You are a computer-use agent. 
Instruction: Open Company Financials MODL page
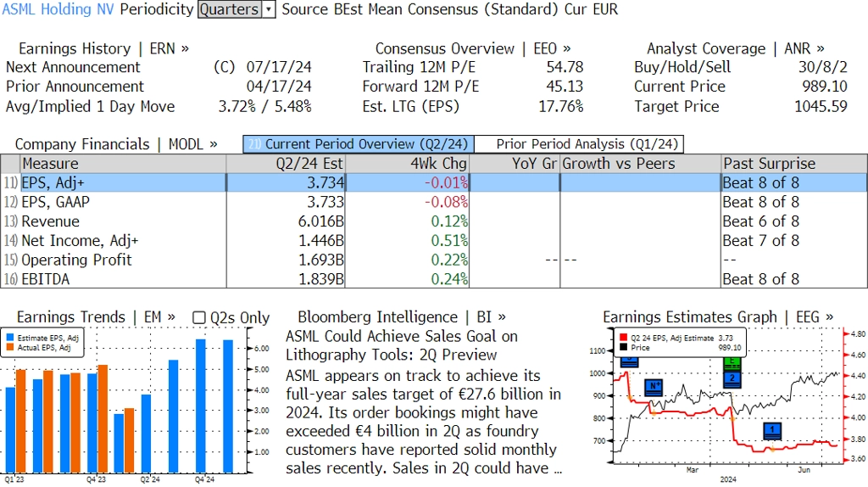click(x=115, y=144)
